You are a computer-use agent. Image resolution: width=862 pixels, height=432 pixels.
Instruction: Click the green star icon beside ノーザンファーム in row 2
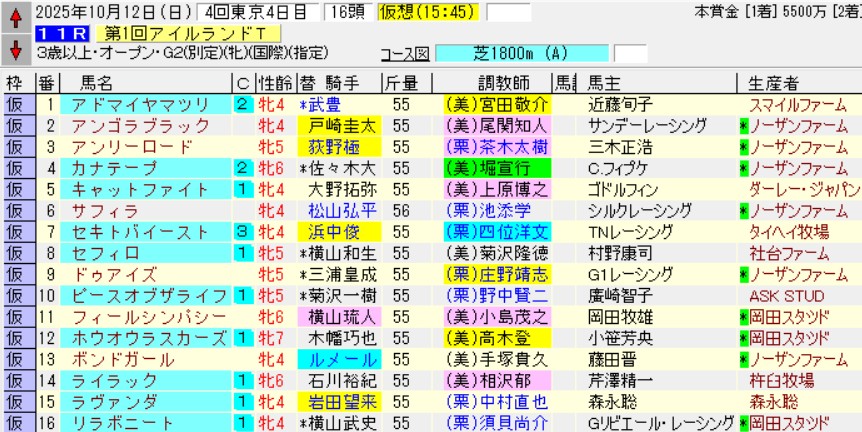[744, 126]
